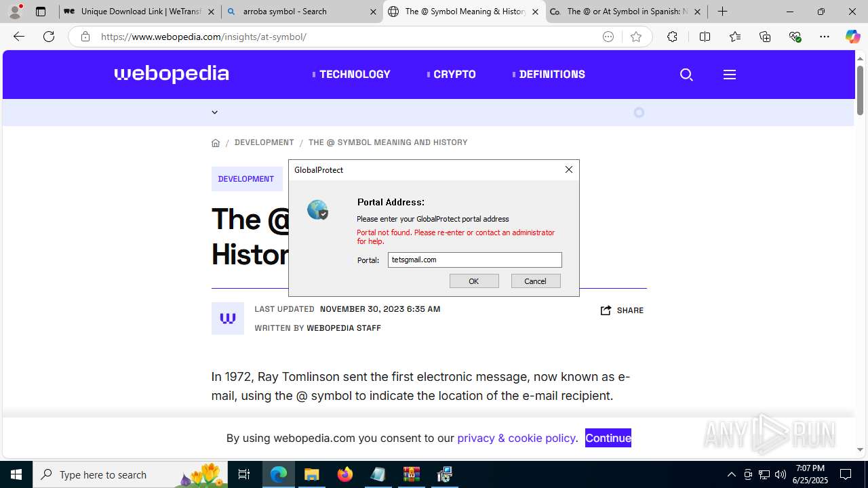Open privacy & cookie policy link
Image resolution: width=868 pixels, height=488 pixels.
[517, 438]
